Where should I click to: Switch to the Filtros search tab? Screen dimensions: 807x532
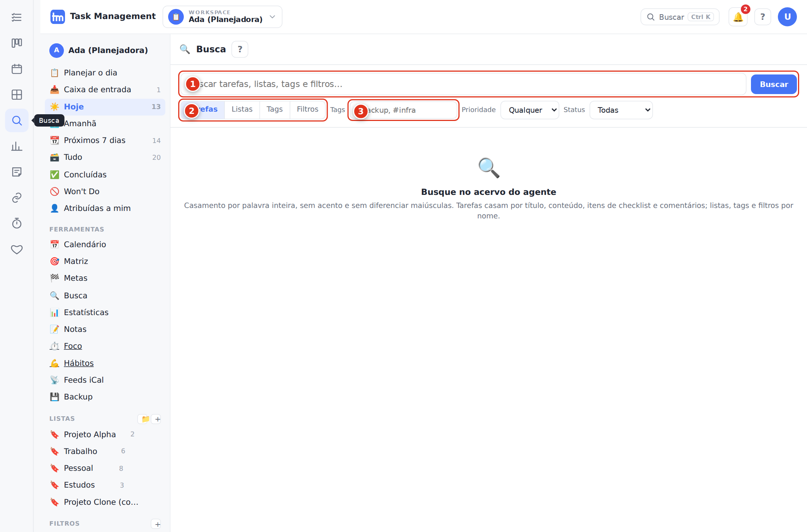307,109
